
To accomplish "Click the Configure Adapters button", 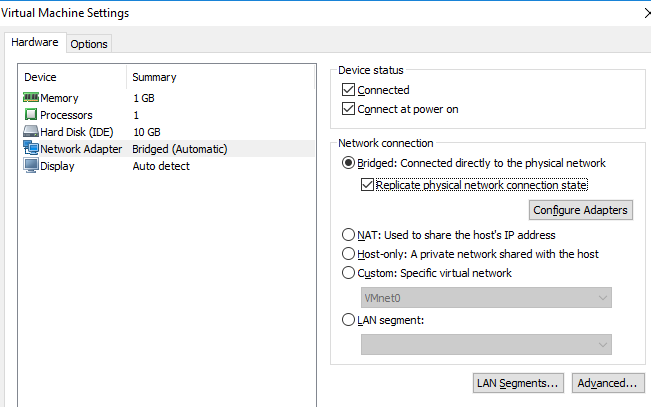I will (580, 210).
